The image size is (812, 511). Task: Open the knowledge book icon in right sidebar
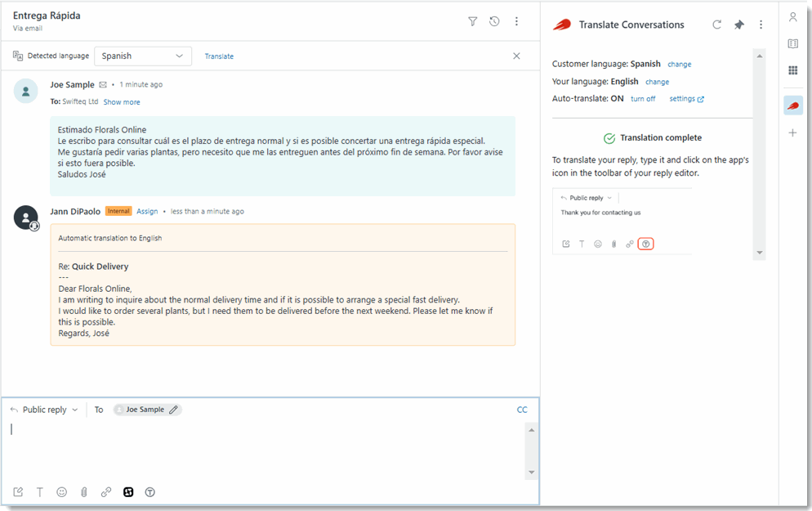793,43
